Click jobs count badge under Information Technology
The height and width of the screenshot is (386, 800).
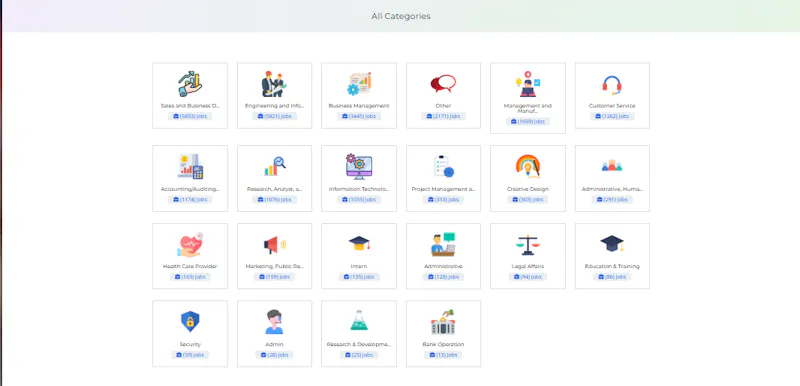[x=359, y=199]
